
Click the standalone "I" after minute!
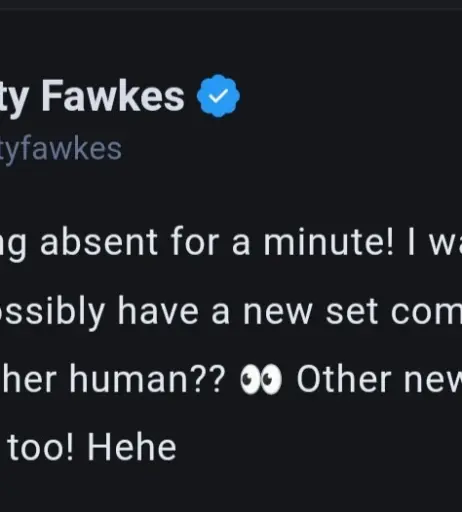tap(411, 241)
